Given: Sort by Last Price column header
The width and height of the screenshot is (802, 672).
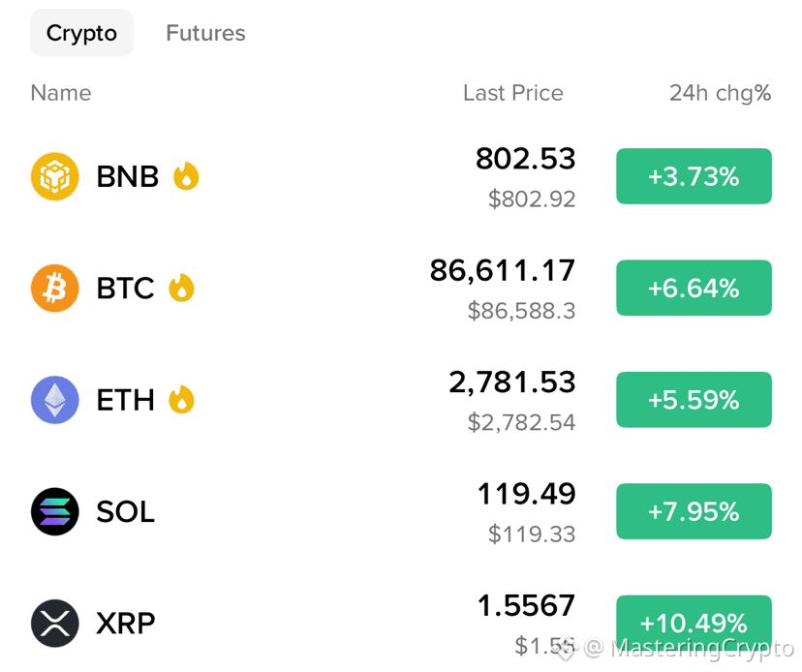Looking at the screenshot, I should pyautogui.click(x=513, y=93).
